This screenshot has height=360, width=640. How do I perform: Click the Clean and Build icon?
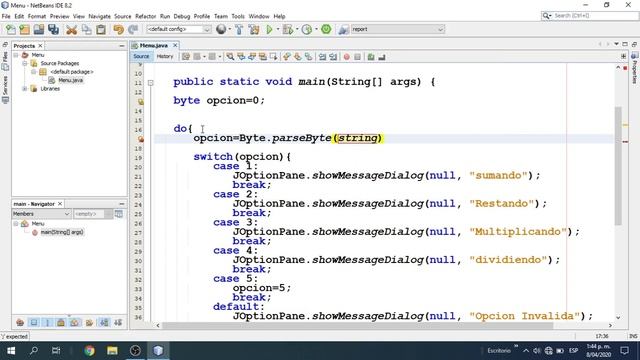[254, 29]
